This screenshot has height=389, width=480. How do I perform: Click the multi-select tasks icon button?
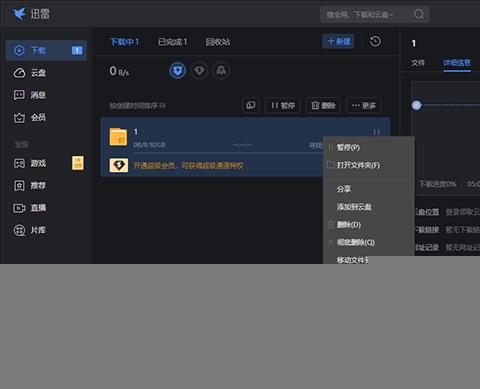click(x=251, y=105)
